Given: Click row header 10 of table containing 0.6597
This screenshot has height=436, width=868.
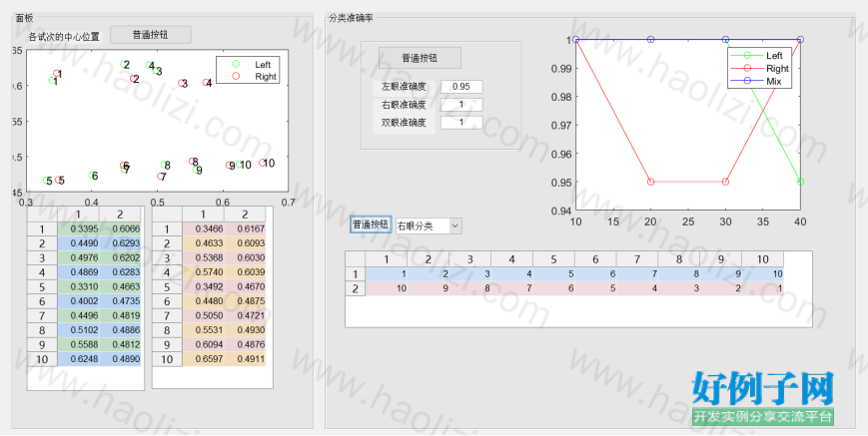Looking at the screenshot, I should (167, 358).
